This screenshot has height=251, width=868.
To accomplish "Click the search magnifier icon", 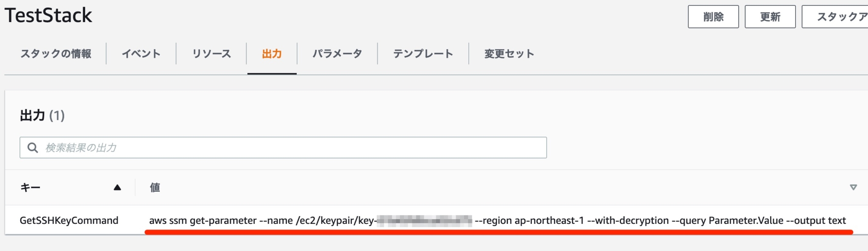I will (x=33, y=147).
